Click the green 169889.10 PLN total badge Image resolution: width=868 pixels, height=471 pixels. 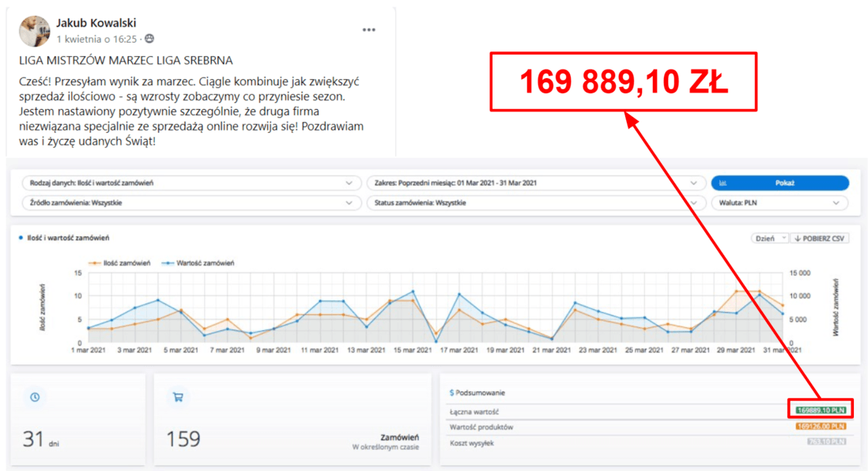pos(820,410)
